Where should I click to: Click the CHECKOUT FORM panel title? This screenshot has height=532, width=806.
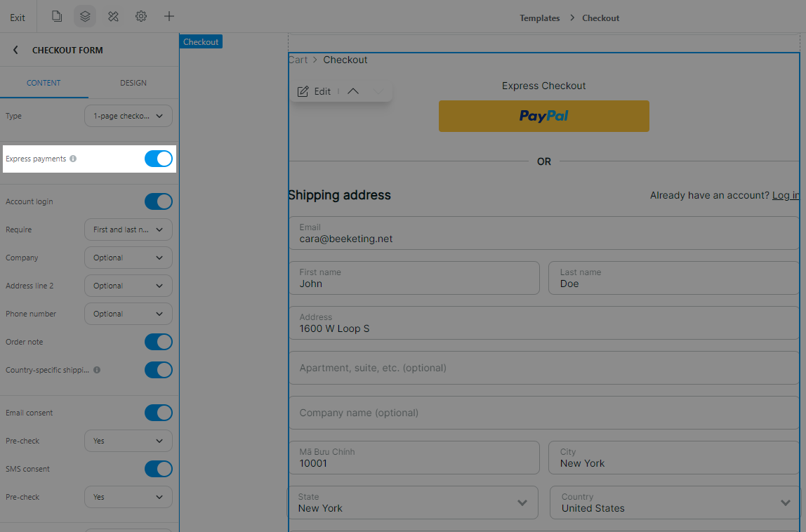67,50
